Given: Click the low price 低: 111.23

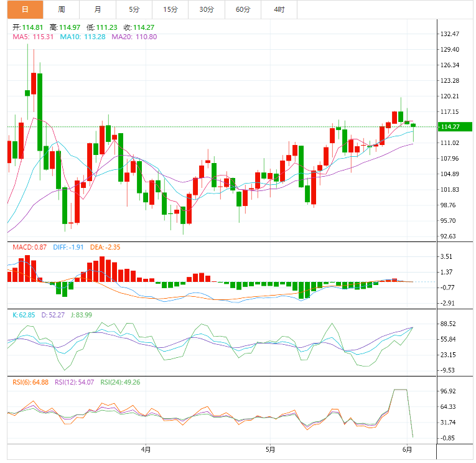Looking at the screenshot, I should click(101, 27).
